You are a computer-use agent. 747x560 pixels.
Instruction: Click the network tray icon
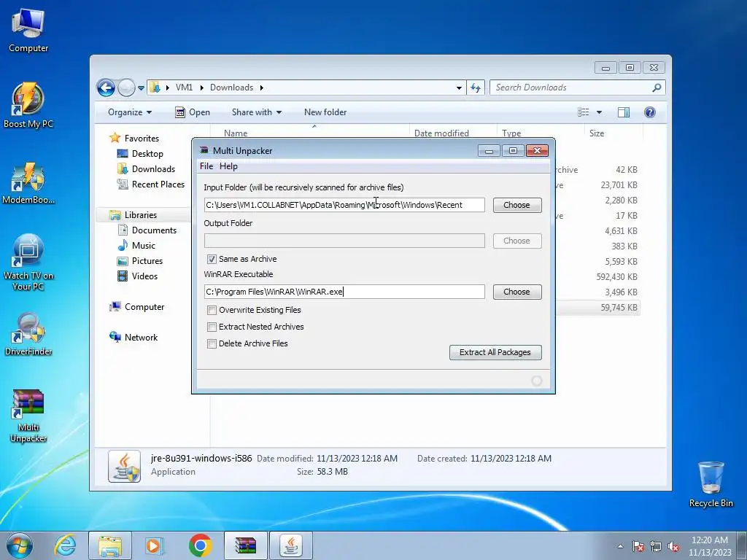point(656,546)
